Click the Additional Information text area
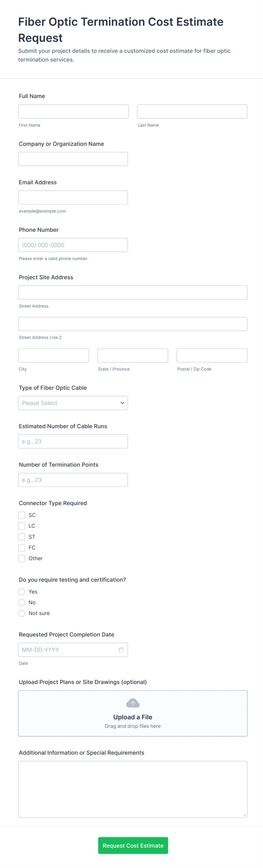Viewport: 263px width, 868px height. click(x=133, y=789)
